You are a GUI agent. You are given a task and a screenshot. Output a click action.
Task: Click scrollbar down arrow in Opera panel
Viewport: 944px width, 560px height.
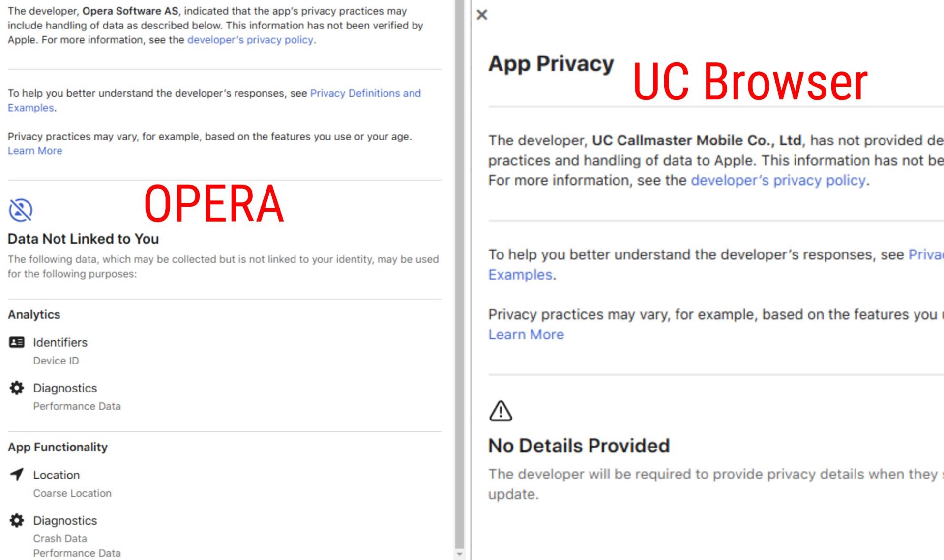click(459, 554)
